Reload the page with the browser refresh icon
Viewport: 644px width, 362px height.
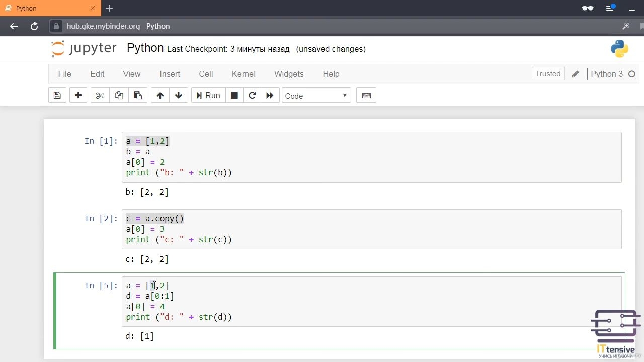(34, 26)
